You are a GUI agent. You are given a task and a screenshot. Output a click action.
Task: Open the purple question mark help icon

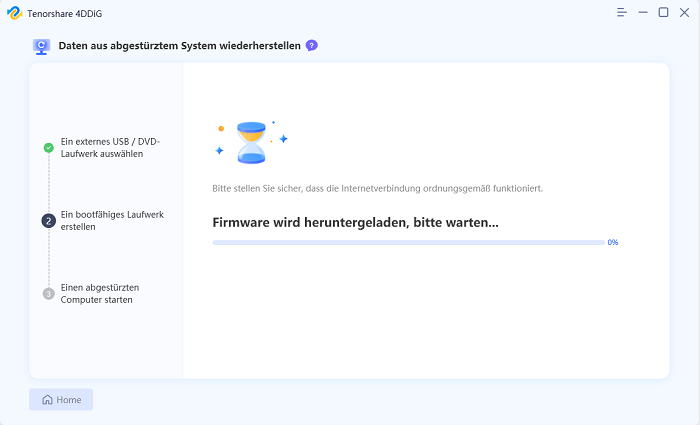(x=312, y=46)
